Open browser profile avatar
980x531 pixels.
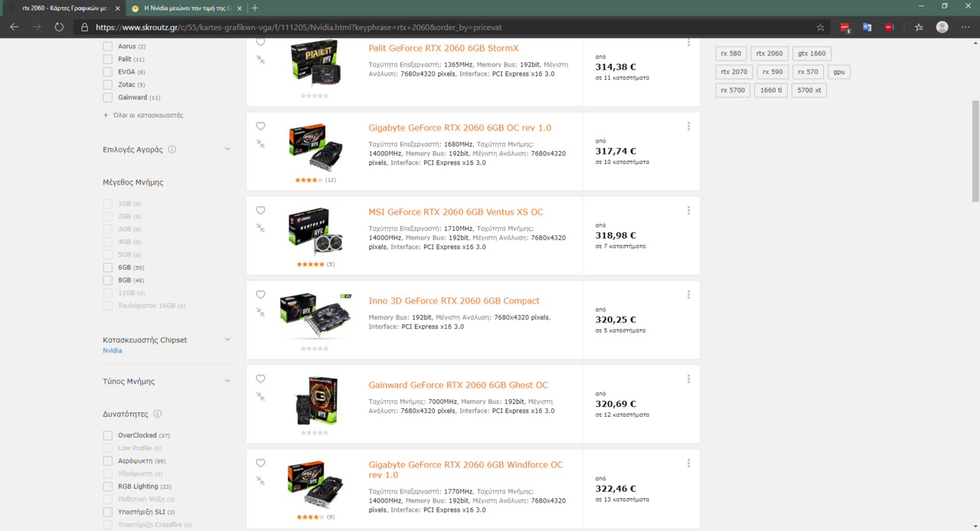coord(942,27)
